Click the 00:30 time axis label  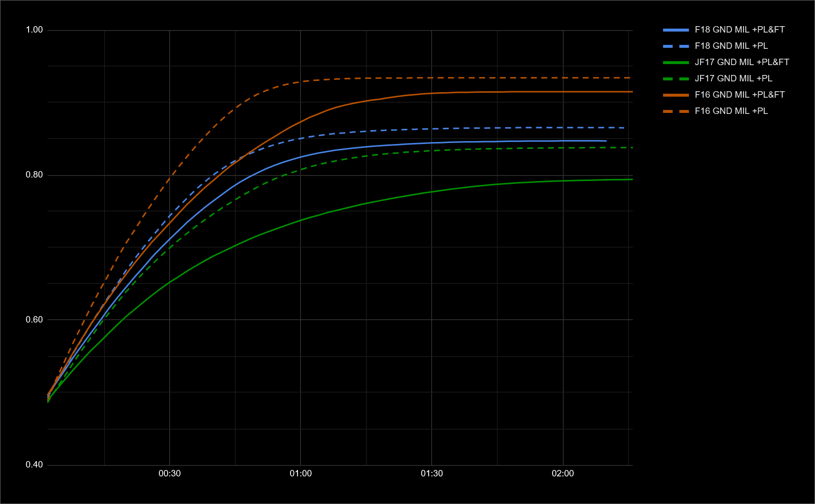coord(169,473)
